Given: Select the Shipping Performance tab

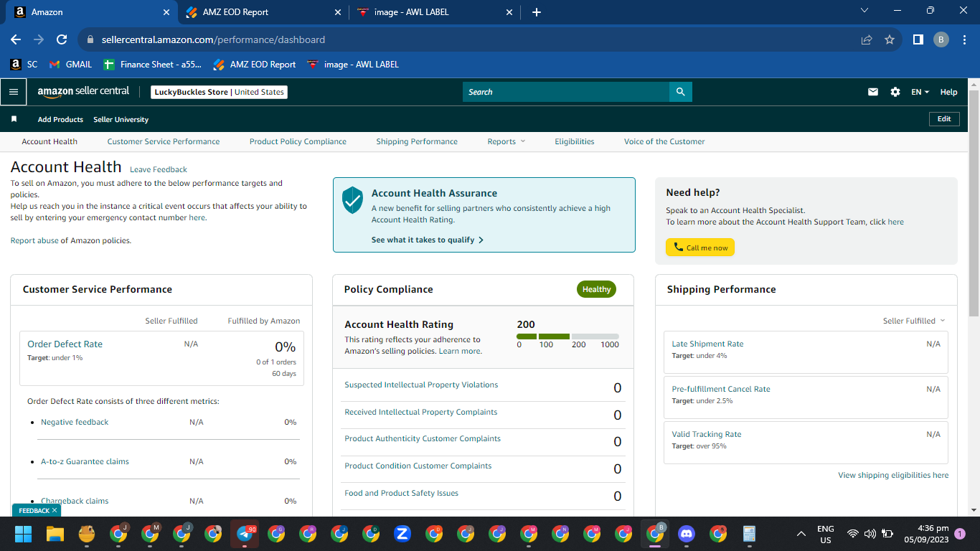Looking at the screenshot, I should [417, 141].
